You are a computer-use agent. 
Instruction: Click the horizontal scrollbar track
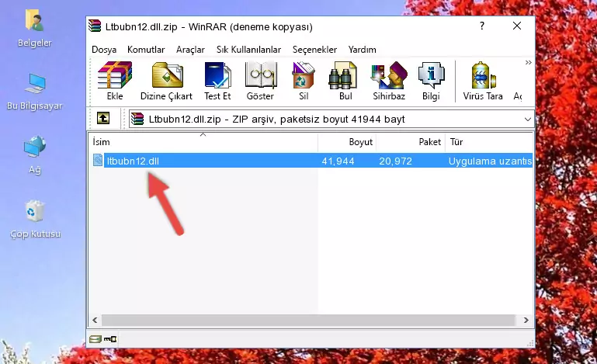308,321
